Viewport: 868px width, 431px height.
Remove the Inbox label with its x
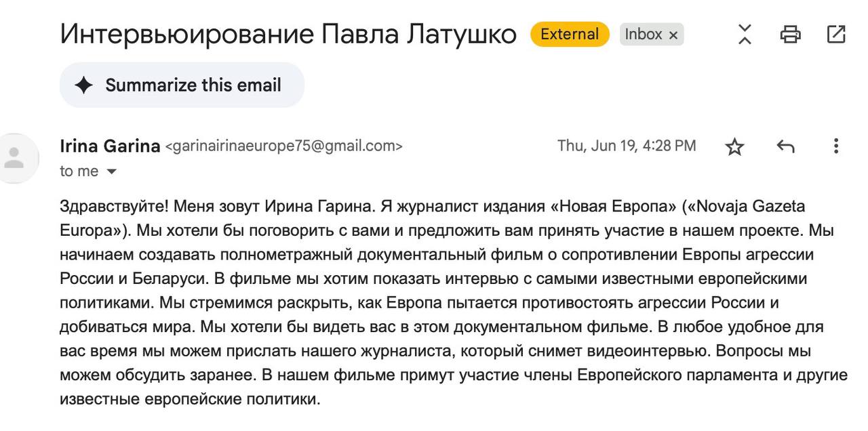(x=672, y=34)
